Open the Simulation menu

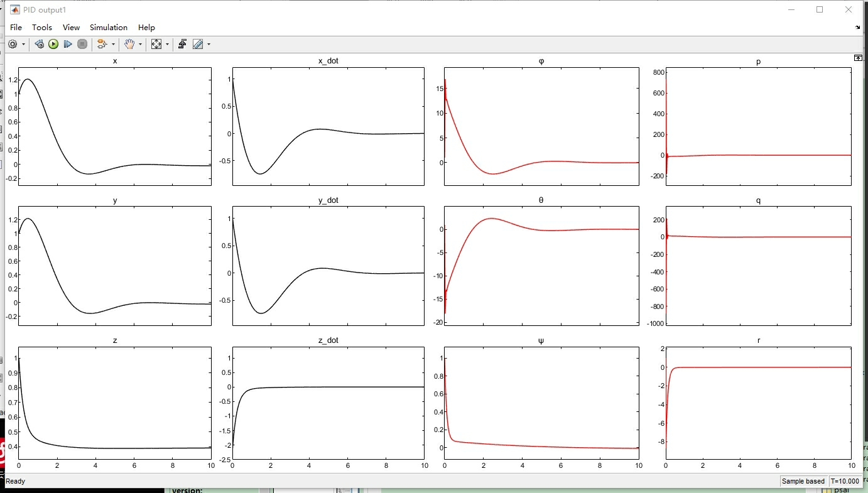point(108,27)
